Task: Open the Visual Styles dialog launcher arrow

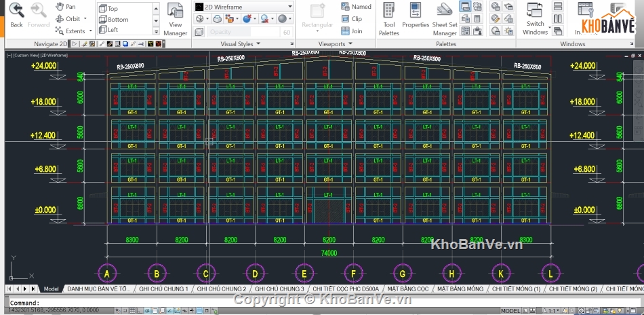Action: coord(292,43)
